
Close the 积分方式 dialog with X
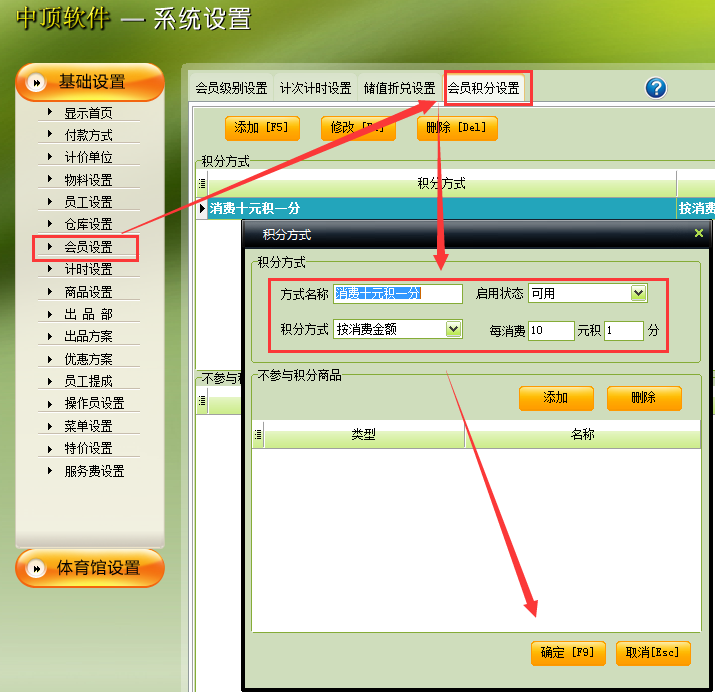coord(698,233)
